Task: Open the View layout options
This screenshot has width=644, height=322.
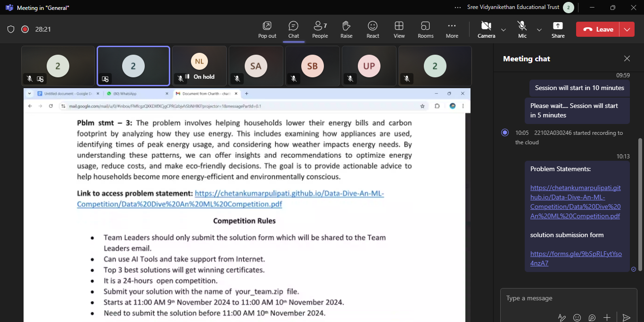Action: coord(399,29)
